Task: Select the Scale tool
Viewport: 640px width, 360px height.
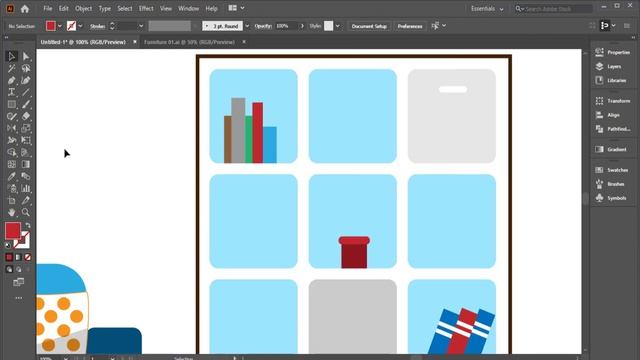Action: click(26, 128)
